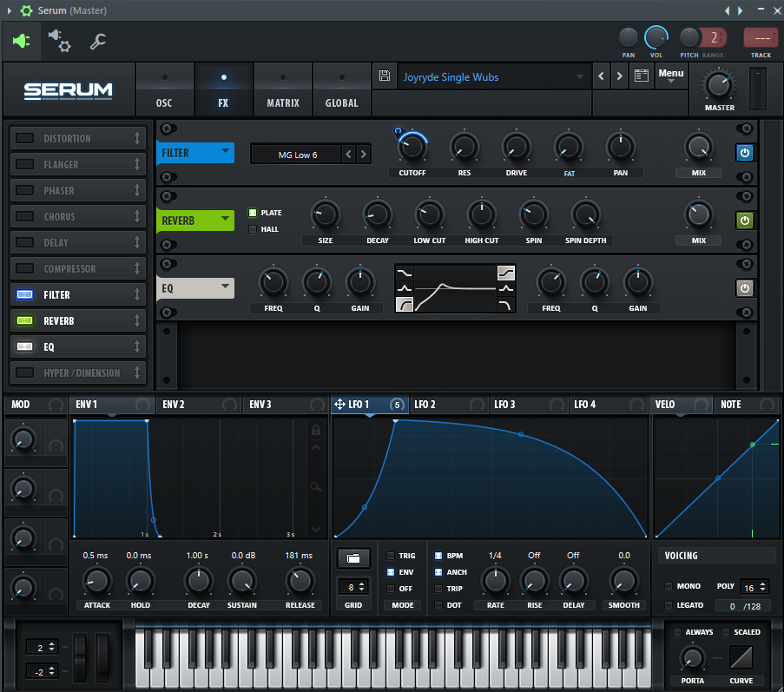Open the REVERB effect dropdown
This screenshot has width=784, height=692.
(195, 221)
